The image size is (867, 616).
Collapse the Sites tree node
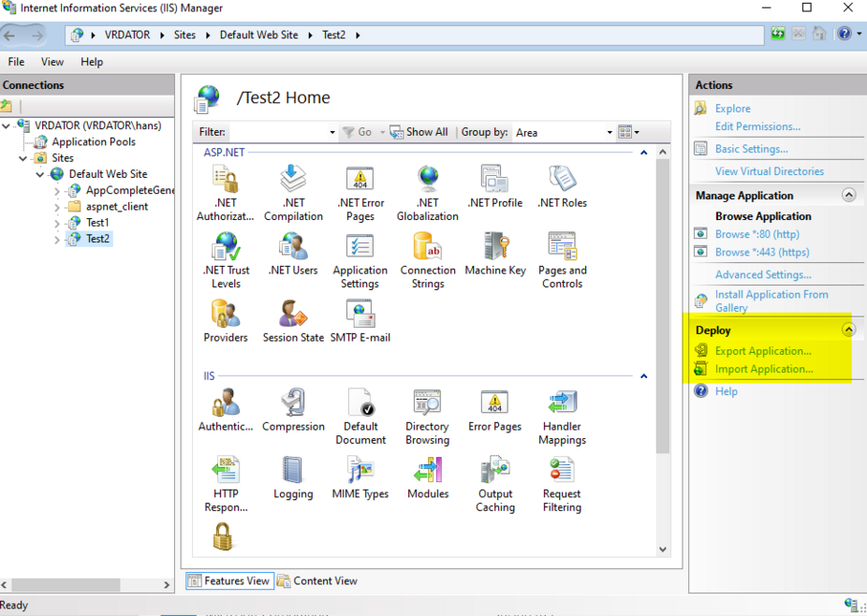click(x=22, y=158)
